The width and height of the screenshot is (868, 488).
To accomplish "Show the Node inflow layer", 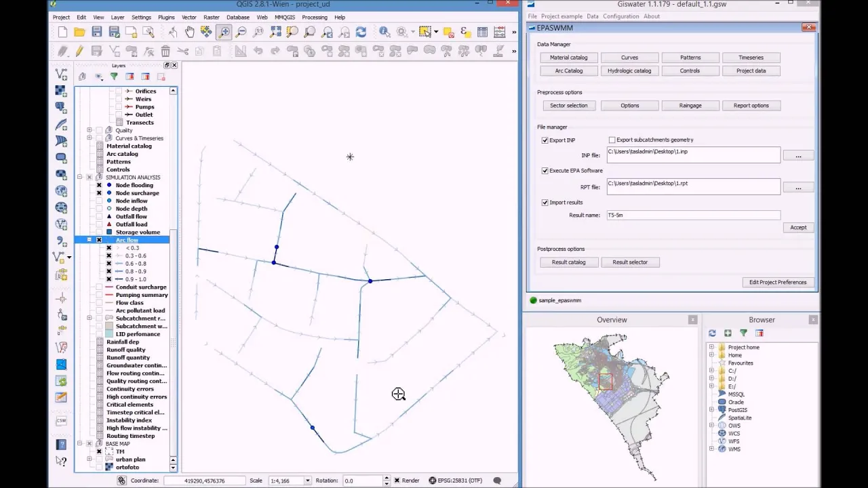I will [x=99, y=201].
